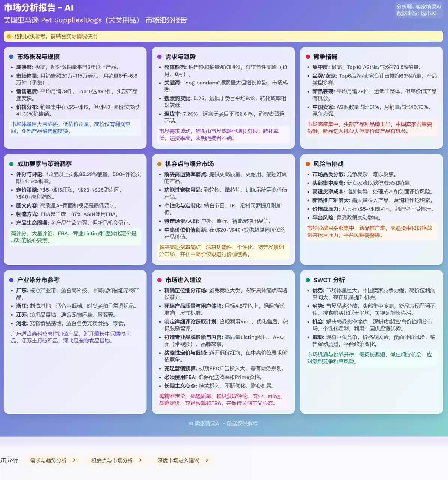
Task: Click the yellow dot beside 机会点与细分市场
Action: [x=160, y=164]
